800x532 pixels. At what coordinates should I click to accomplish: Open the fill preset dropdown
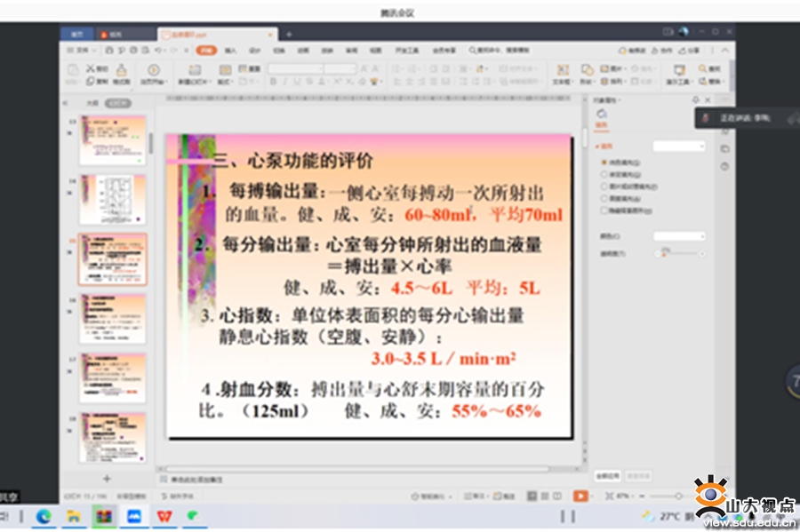[x=679, y=146]
